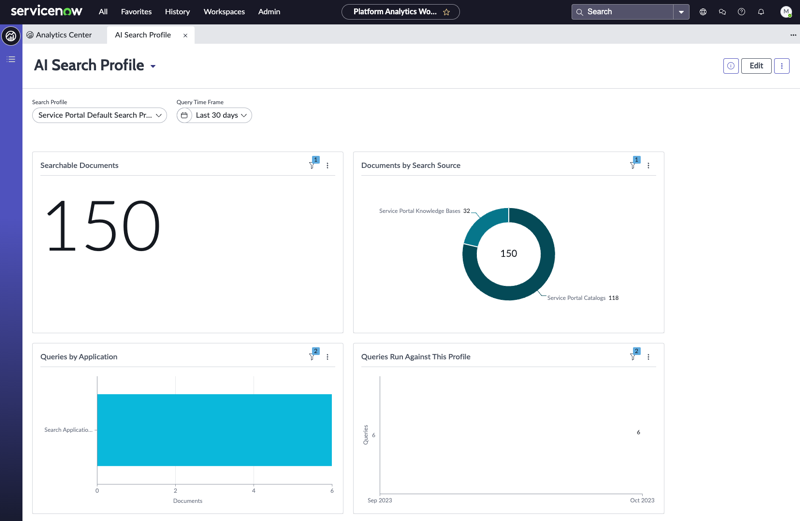Open the sidebar list menu icon
Image resolution: width=800 pixels, height=521 pixels.
coord(11,59)
